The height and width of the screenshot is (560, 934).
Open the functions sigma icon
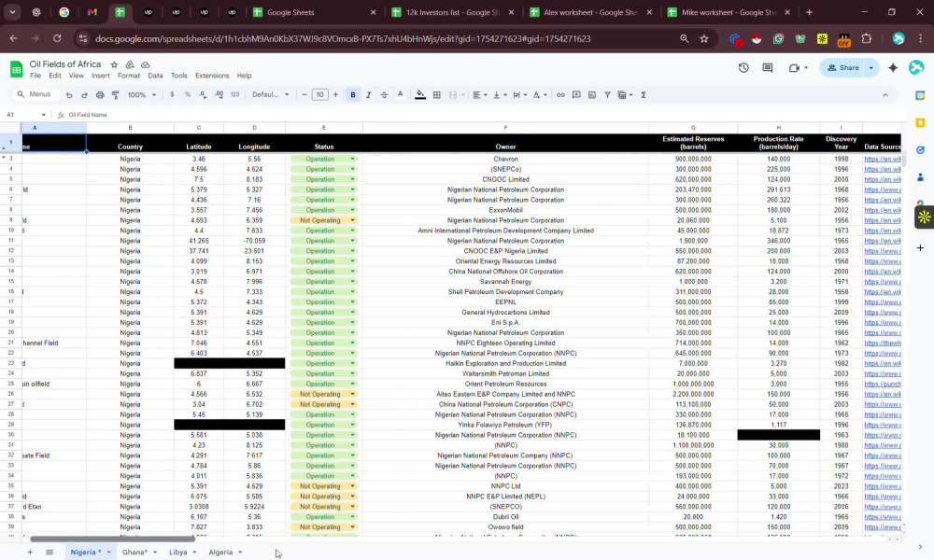(644, 94)
